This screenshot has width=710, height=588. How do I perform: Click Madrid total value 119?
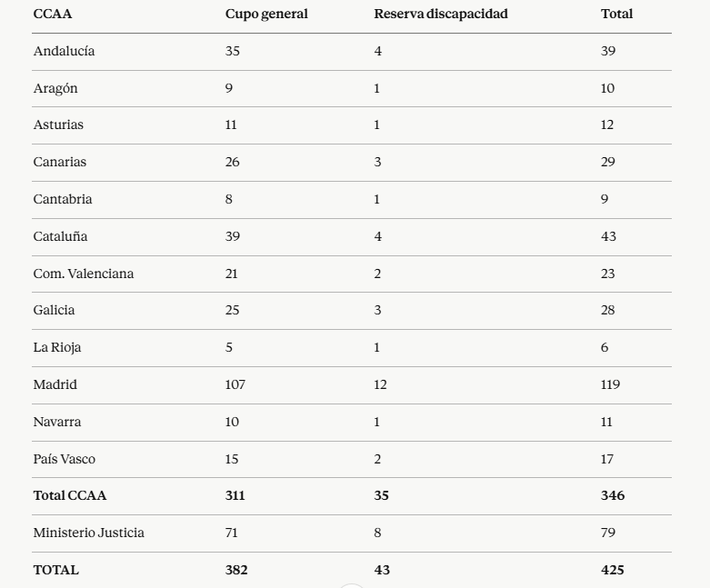click(610, 384)
